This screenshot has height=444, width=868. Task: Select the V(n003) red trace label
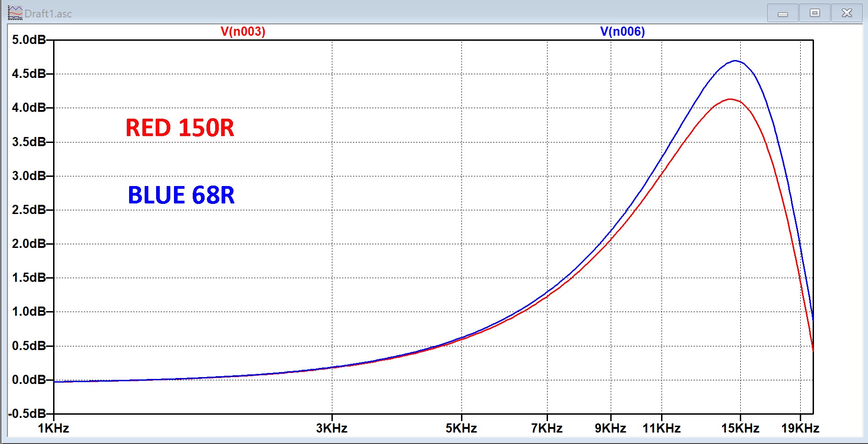point(243,32)
